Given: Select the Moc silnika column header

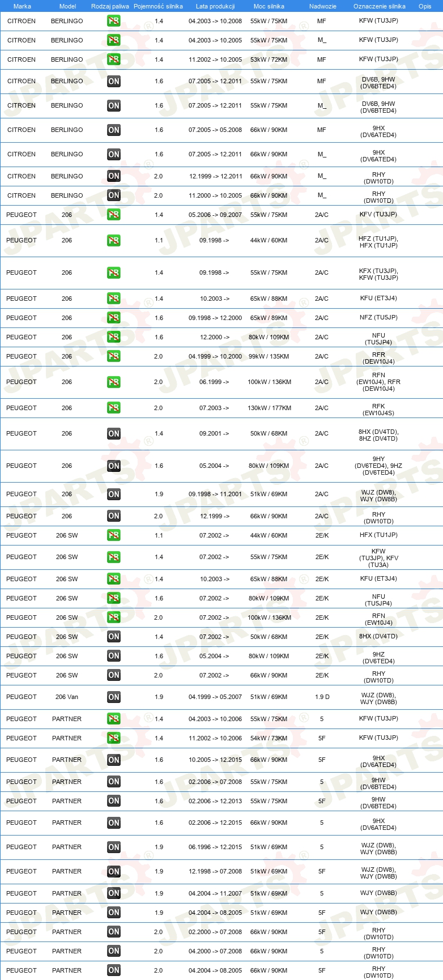Looking at the screenshot, I should click(x=269, y=6).
